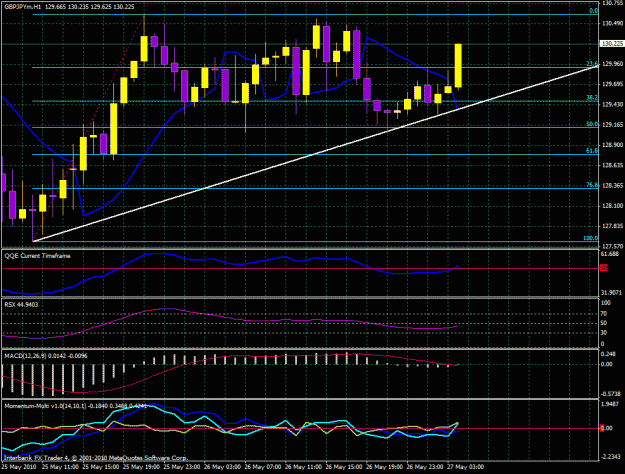Click the 26 May 15:00 time label

tap(344, 467)
